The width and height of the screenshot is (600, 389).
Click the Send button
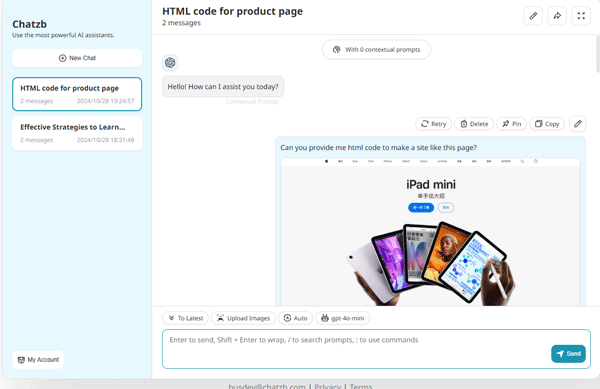(x=568, y=354)
